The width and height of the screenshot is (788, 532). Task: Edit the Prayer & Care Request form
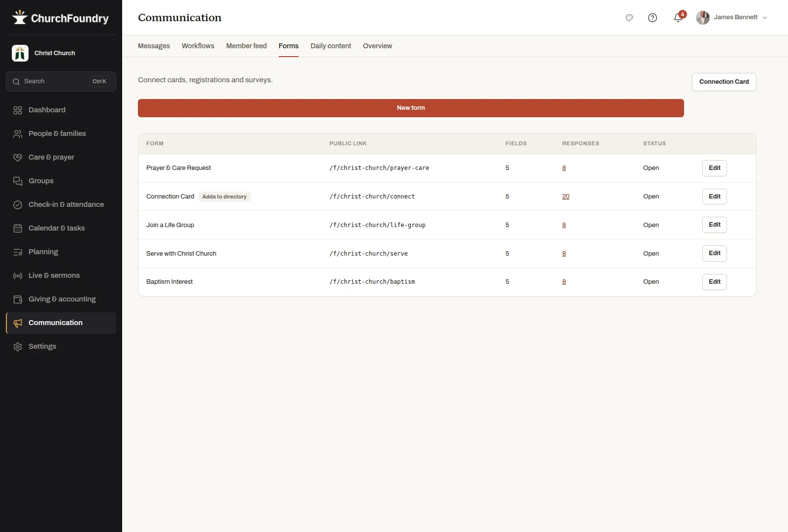715,168
